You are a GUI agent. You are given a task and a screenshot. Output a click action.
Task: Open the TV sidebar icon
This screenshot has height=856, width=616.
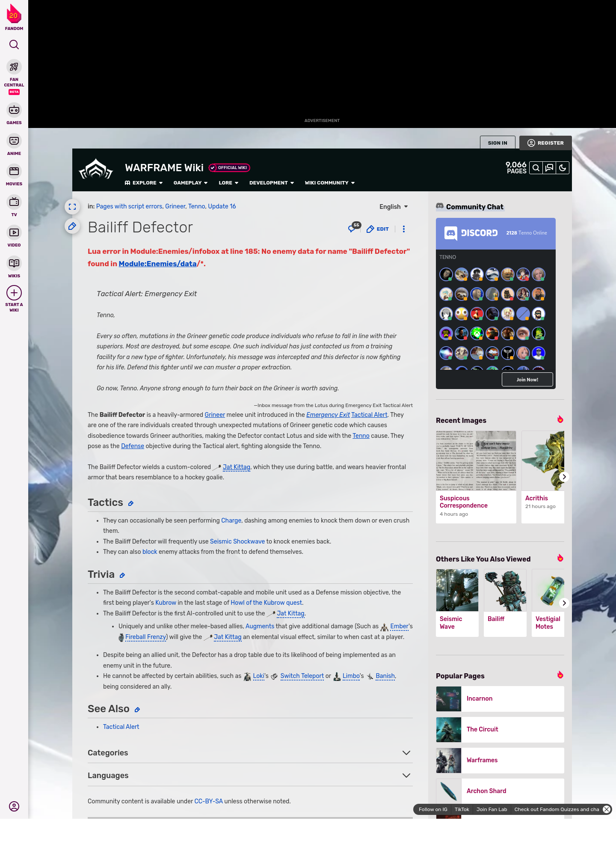14,202
